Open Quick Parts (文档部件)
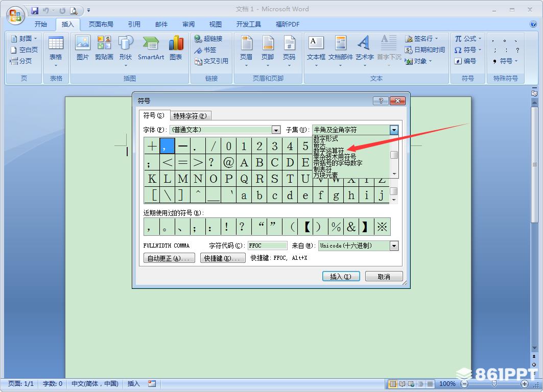 (x=340, y=51)
